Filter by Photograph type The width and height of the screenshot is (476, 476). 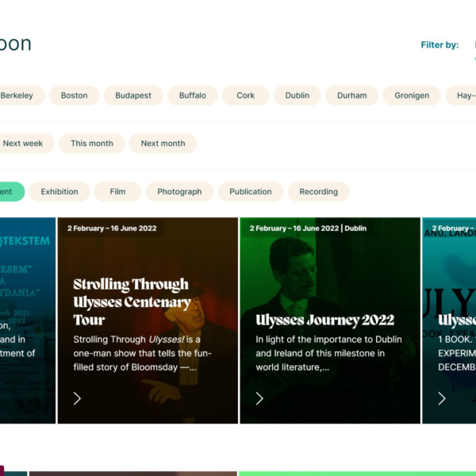(179, 191)
